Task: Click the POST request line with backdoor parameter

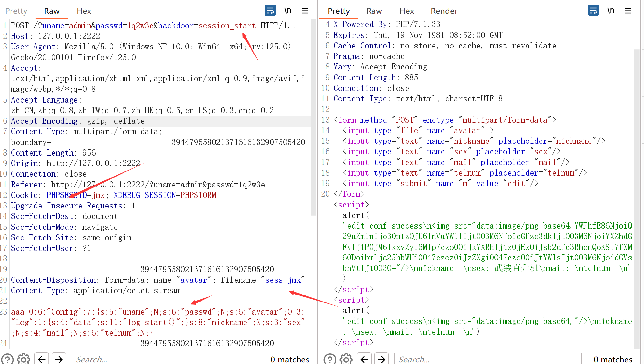Action: pos(153,26)
